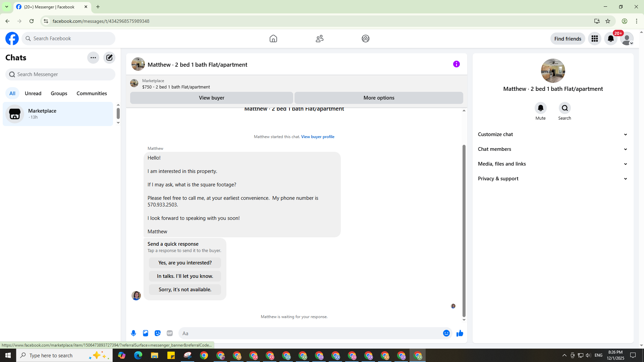The width and height of the screenshot is (644, 362).
Task: Open the Friends icon in top navigation
Action: tap(320, 39)
